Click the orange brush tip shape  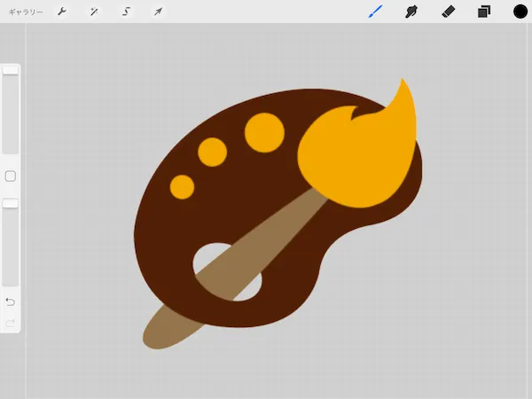[x=357, y=153]
